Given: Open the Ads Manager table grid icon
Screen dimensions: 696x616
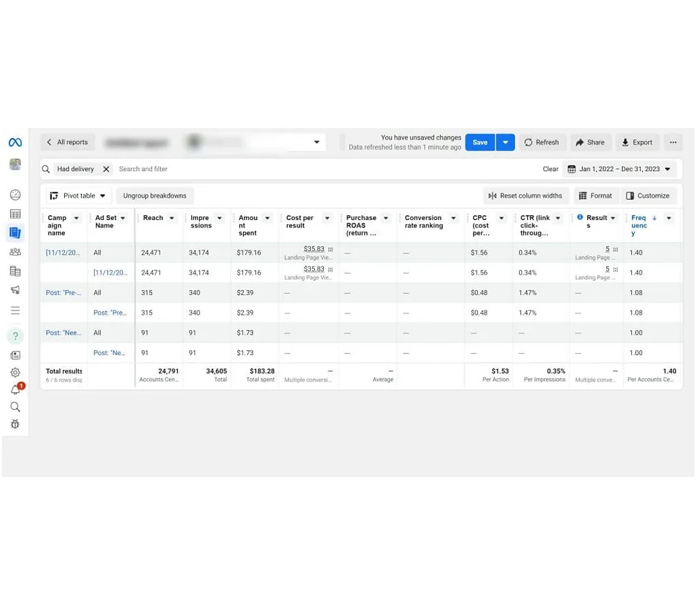Looking at the screenshot, I should tap(15, 214).
